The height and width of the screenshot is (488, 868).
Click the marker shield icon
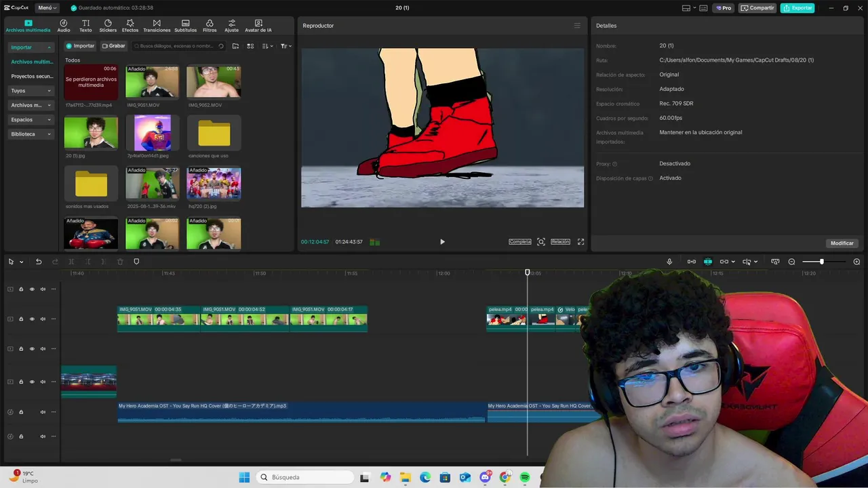click(136, 262)
